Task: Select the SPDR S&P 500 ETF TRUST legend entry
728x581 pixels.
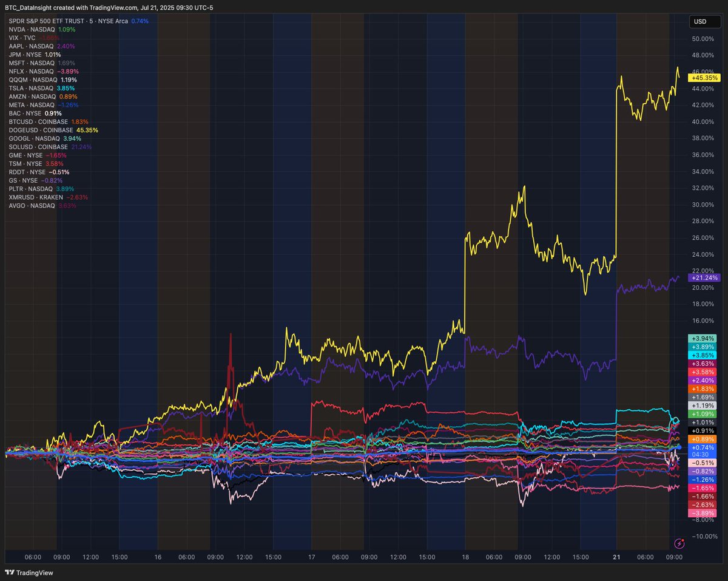Action: point(79,21)
